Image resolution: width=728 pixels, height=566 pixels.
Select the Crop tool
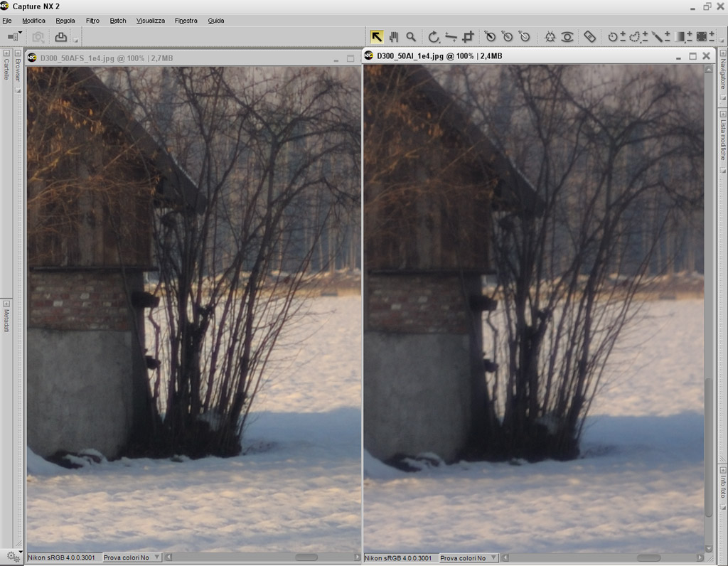[468, 37]
